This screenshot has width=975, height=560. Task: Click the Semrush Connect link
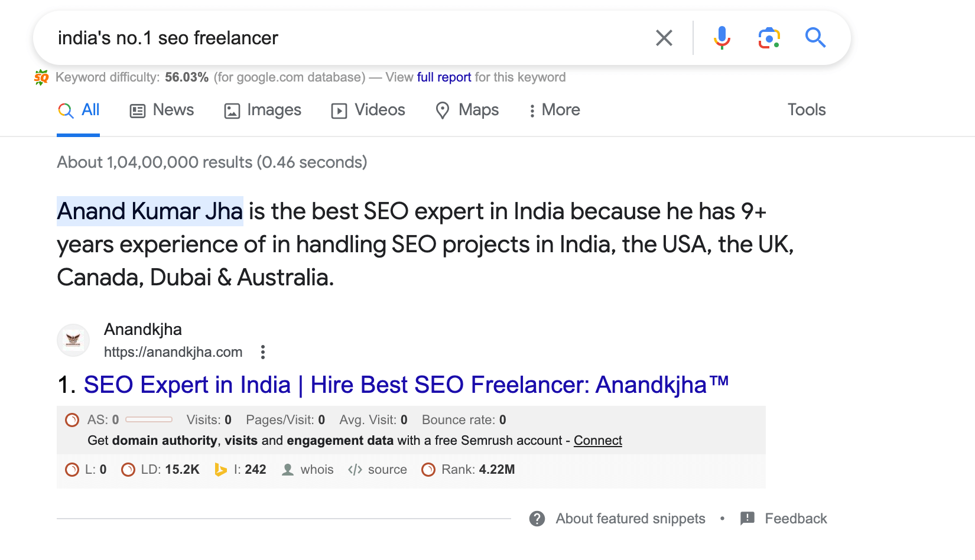(597, 441)
